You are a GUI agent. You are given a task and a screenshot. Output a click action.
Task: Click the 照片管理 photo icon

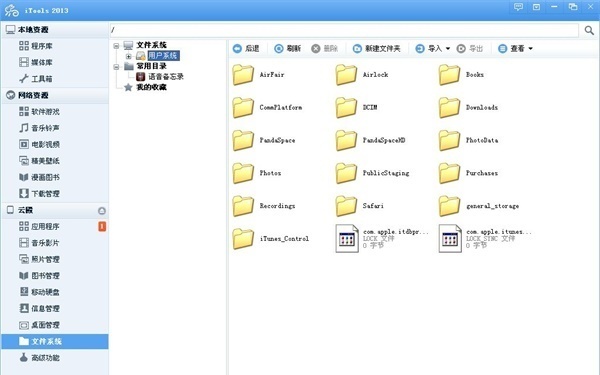tap(24, 259)
